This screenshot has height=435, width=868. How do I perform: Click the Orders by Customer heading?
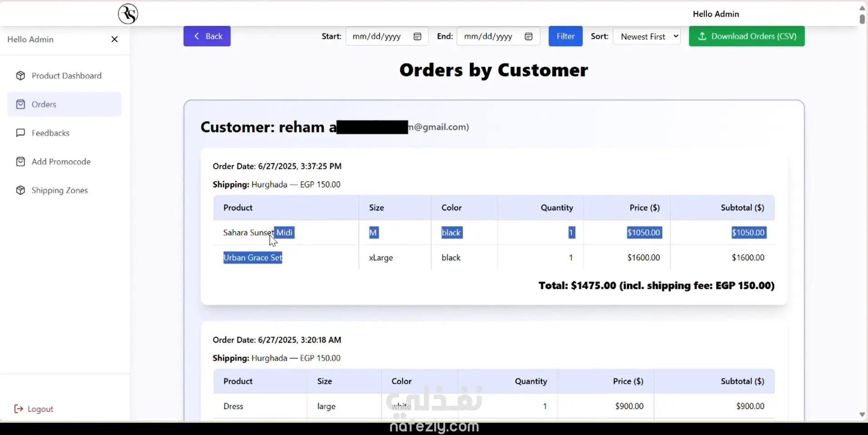pyautogui.click(x=494, y=70)
